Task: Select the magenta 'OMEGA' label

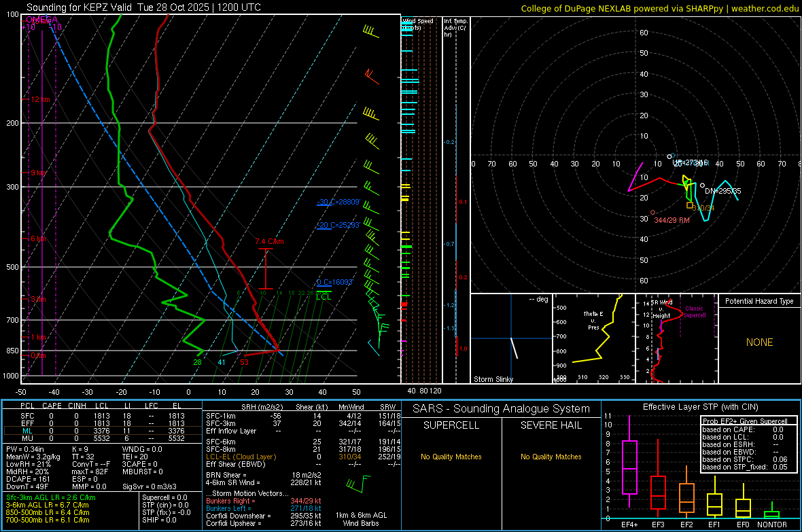Action: (41, 20)
